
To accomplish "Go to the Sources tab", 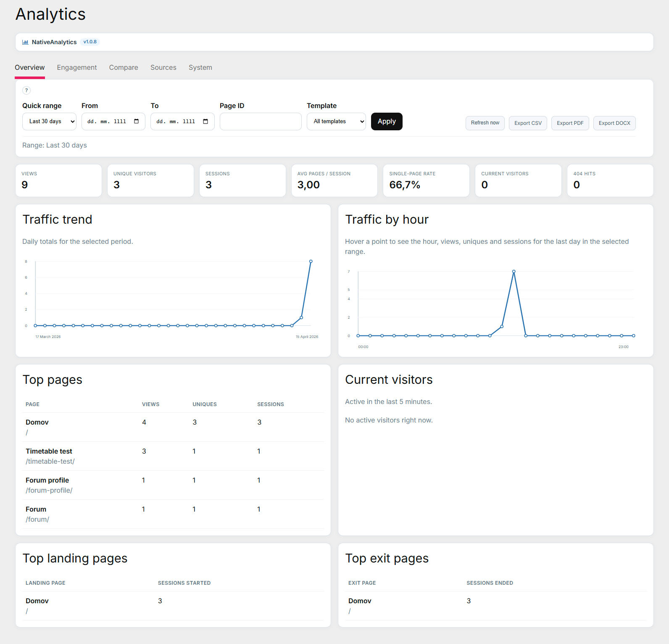I will coord(163,68).
